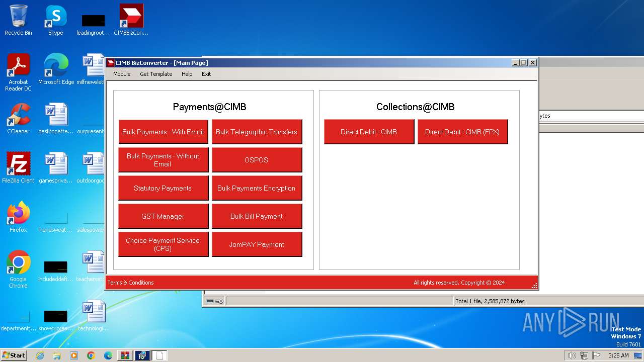Select the gamespriva Word document
Screen dimensions: 644x362
coord(56,168)
